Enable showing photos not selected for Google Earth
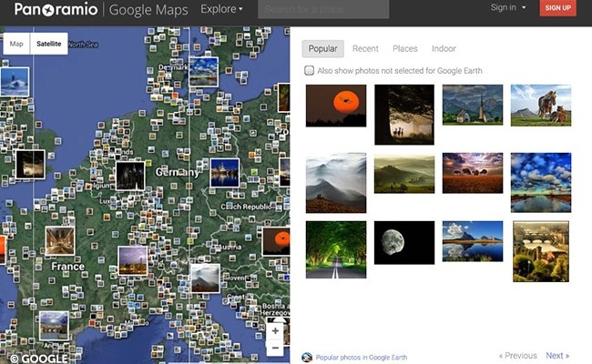Viewport: 592px width, 364px height. (310, 70)
